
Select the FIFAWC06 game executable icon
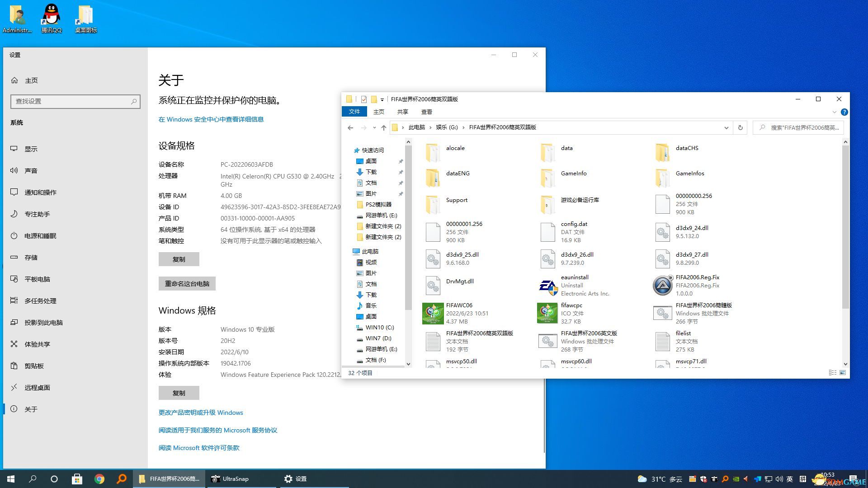[x=433, y=314]
